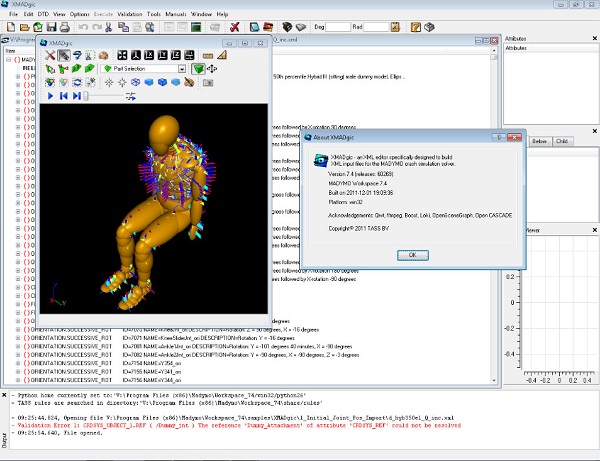Open the Part Selection dropdown
Image resolution: width=600 pixels, height=461 pixels.
(182, 69)
